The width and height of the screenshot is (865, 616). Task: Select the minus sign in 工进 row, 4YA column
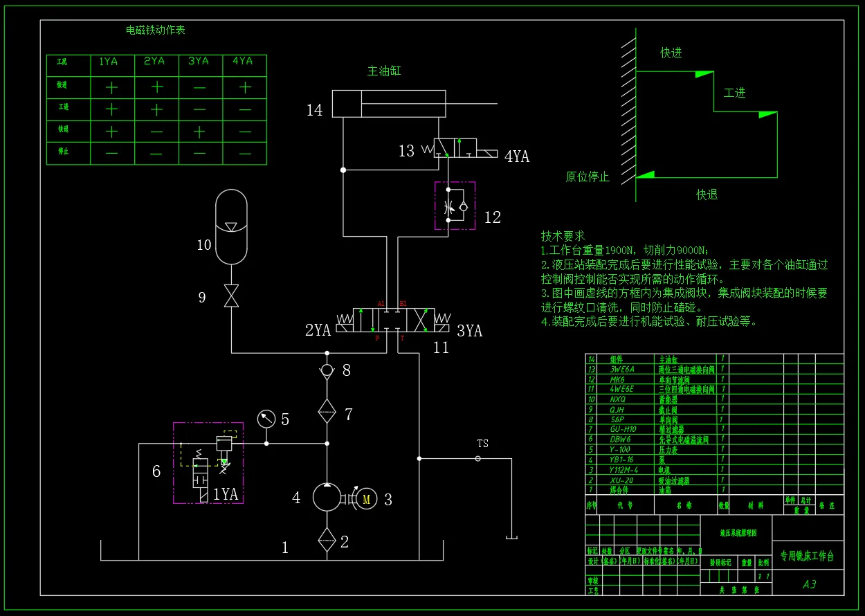pos(244,109)
